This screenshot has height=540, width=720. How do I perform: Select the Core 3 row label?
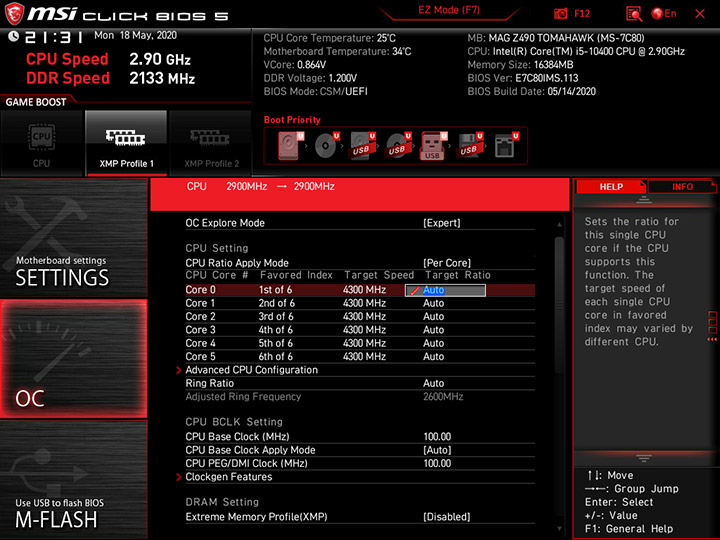point(200,330)
